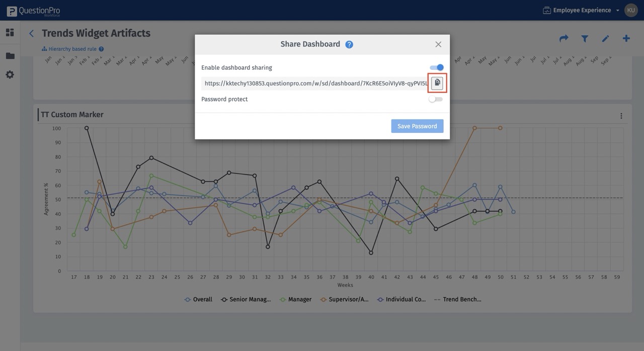Open the dashboards panel in sidebar
Image resolution: width=644 pixels, height=351 pixels.
9,31
